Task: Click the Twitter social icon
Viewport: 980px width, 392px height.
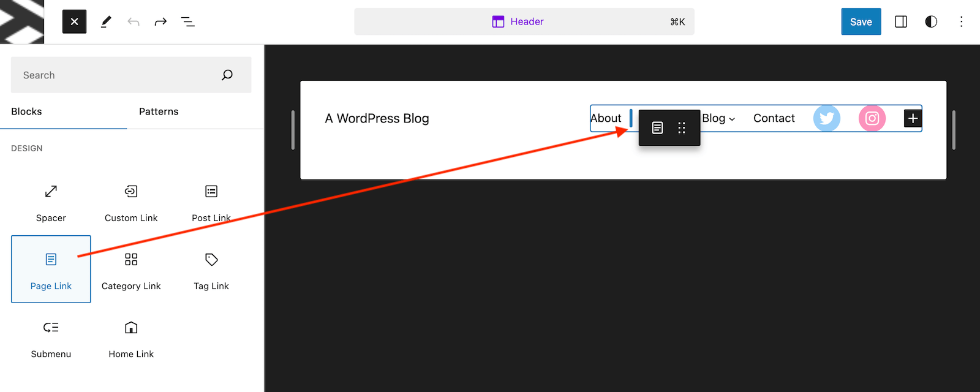Action: point(827,118)
